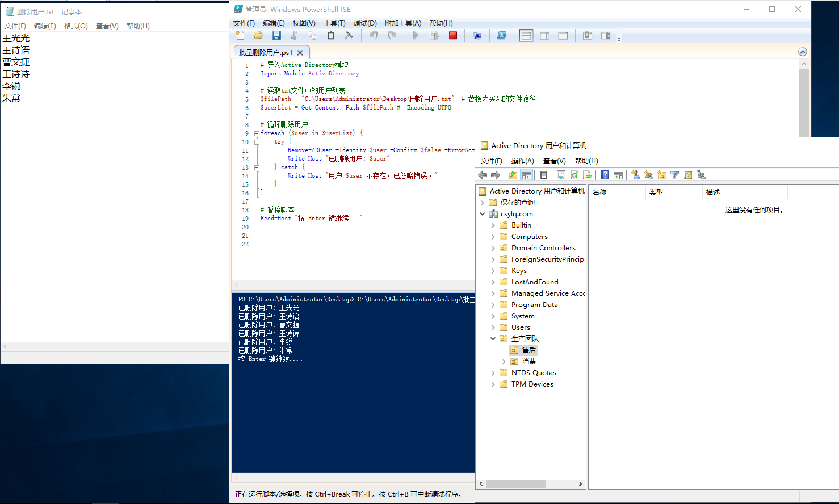This screenshot has width=839, height=504.
Task: Collapse the catch block at line 13
Action: (x=257, y=167)
